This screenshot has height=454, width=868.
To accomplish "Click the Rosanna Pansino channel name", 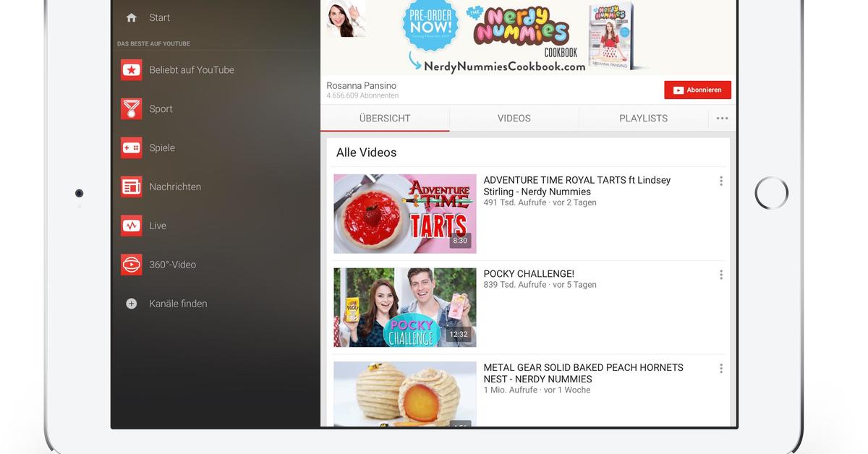I will pyautogui.click(x=362, y=85).
